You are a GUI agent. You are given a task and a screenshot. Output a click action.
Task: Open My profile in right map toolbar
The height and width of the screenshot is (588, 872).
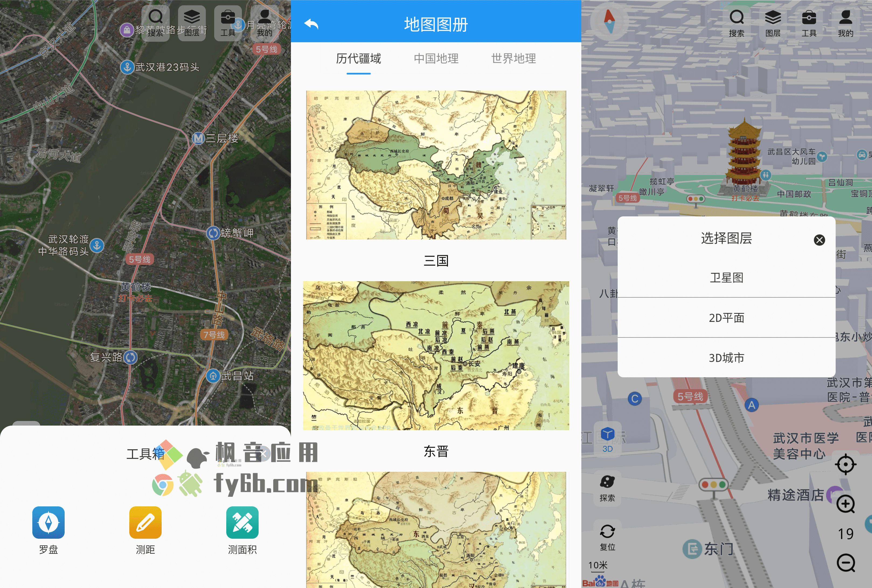[845, 23]
